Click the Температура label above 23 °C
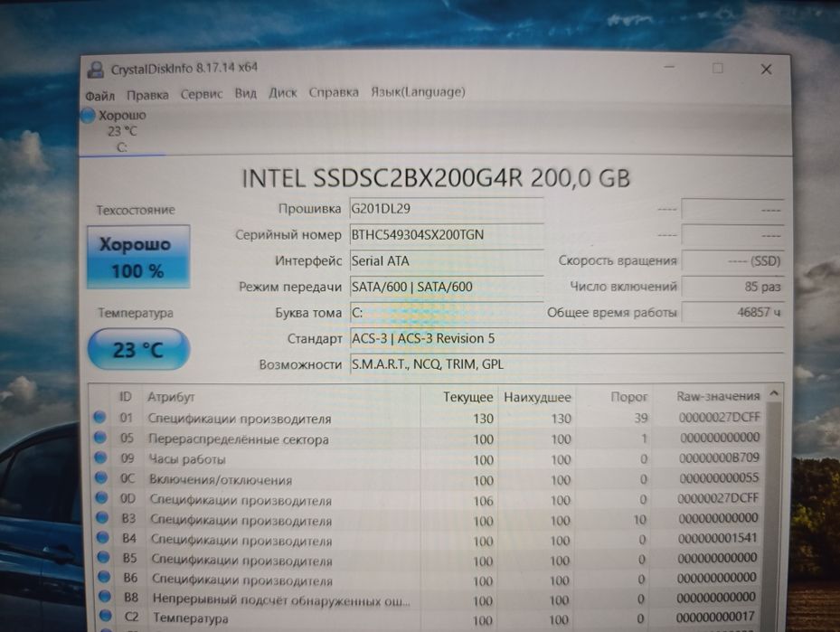 point(136,313)
